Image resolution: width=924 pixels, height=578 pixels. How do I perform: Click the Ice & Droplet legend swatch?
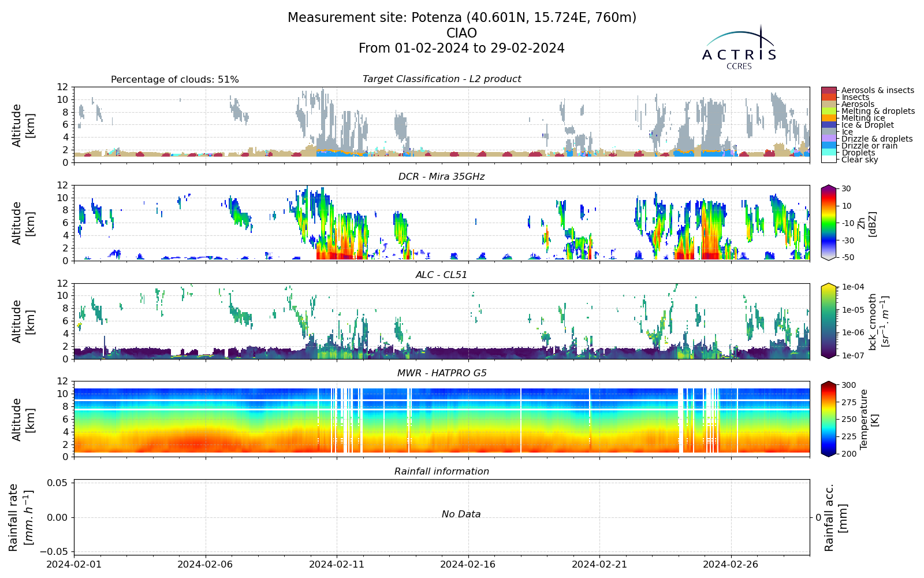[829, 125]
